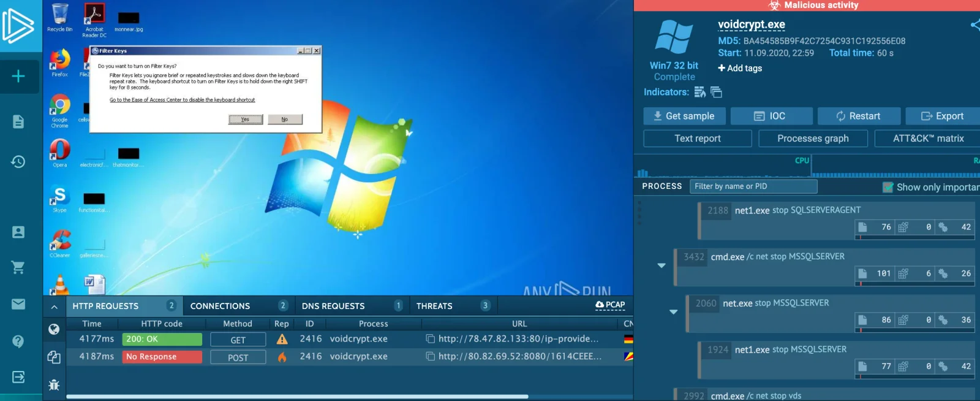980x401 pixels.
Task: Click the horizontal scrollbar under requests table
Action: (297, 397)
